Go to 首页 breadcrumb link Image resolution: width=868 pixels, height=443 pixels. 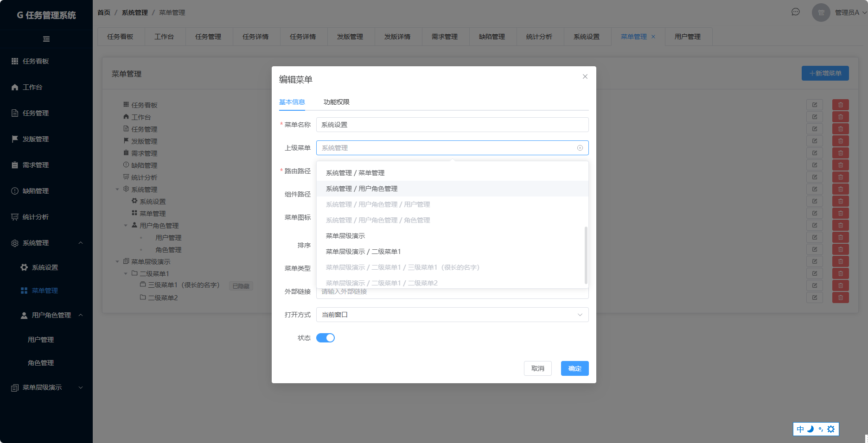click(x=104, y=13)
